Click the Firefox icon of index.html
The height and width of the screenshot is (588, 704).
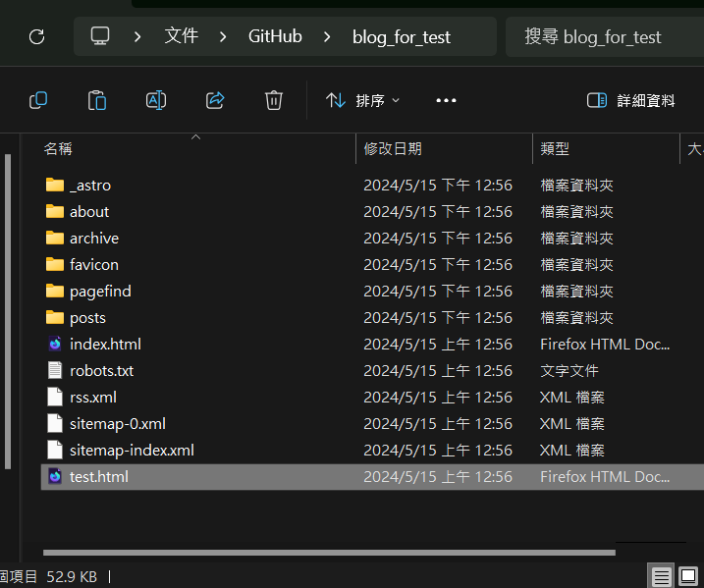55,344
